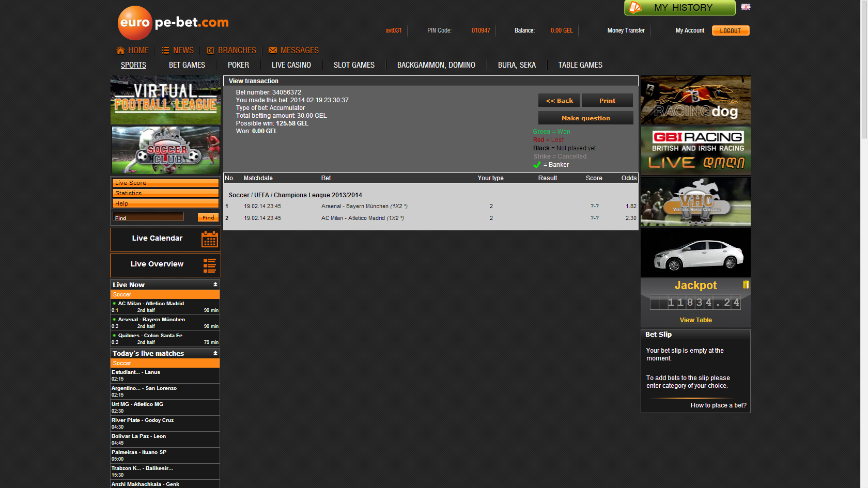Select the Argentino... - San Lorenzo match
This screenshot has height=488, width=868.
click(165, 391)
